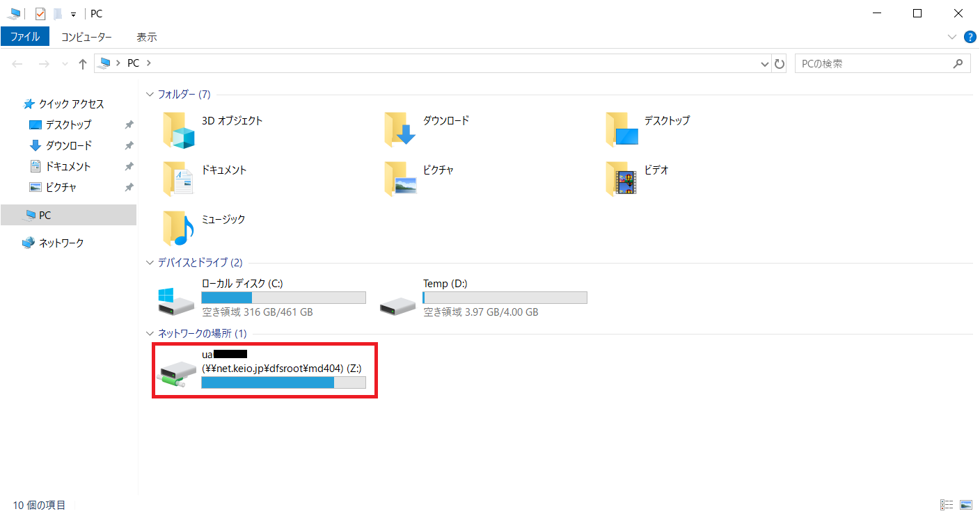Open the ダウンロード folder icon

pos(400,129)
